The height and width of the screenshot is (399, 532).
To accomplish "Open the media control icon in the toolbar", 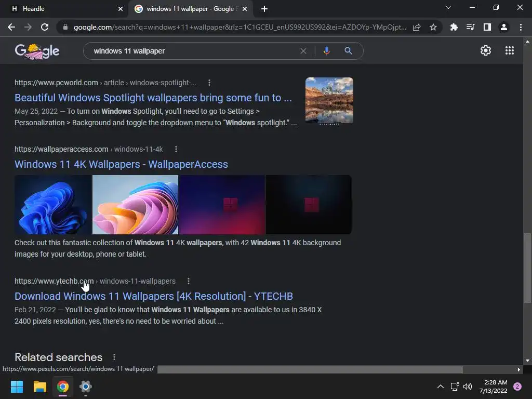I will (470, 27).
